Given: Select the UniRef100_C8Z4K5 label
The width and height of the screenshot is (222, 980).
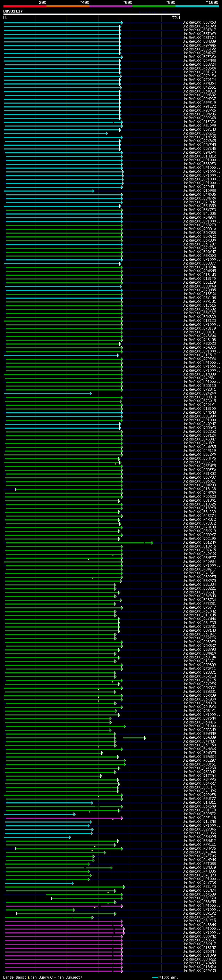Looking at the screenshot, I should 199,550.
